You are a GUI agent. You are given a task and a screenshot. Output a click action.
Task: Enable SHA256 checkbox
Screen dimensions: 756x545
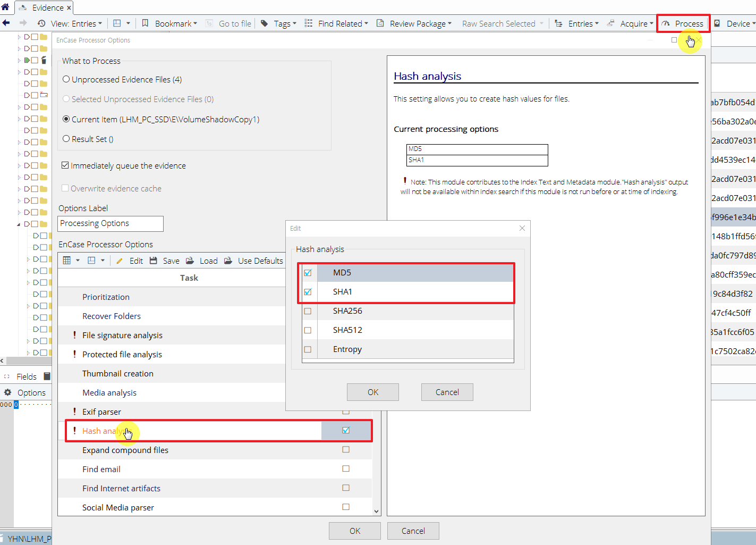(x=308, y=311)
